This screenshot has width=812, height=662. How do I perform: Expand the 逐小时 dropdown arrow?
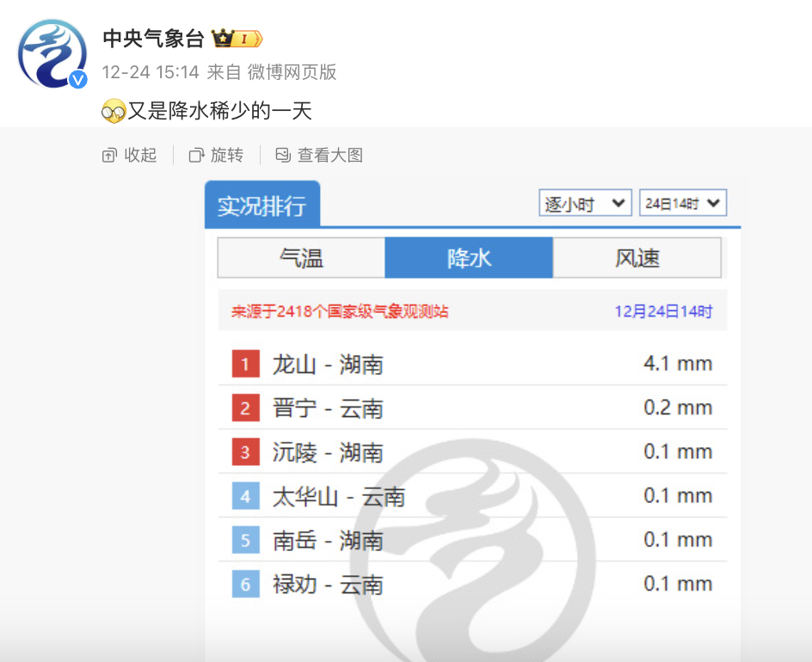tap(618, 203)
